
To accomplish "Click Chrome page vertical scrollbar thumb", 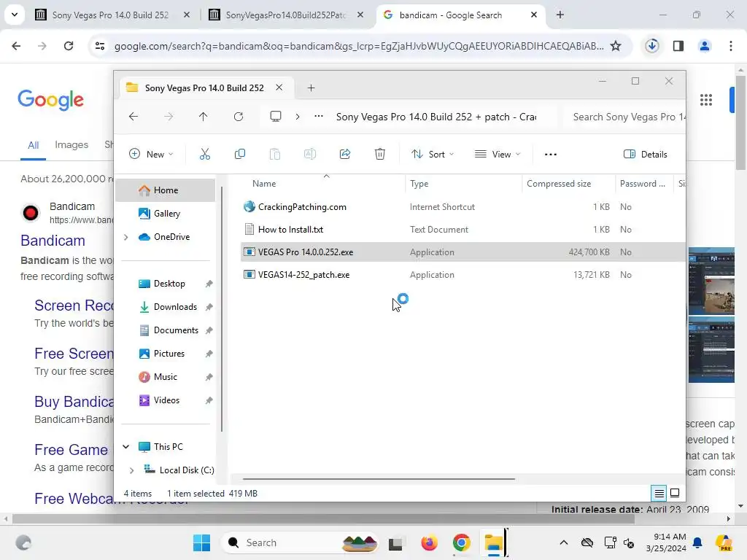I will pyautogui.click(x=740, y=122).
